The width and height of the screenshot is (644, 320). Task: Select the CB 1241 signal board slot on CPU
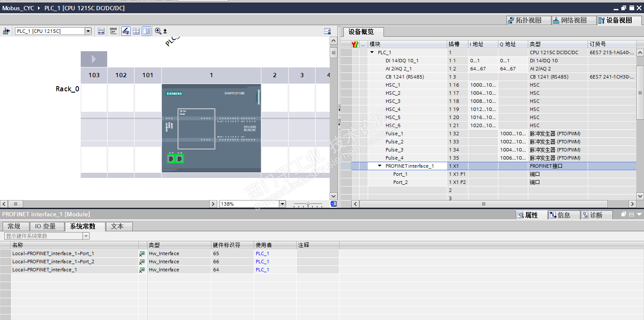196,128
